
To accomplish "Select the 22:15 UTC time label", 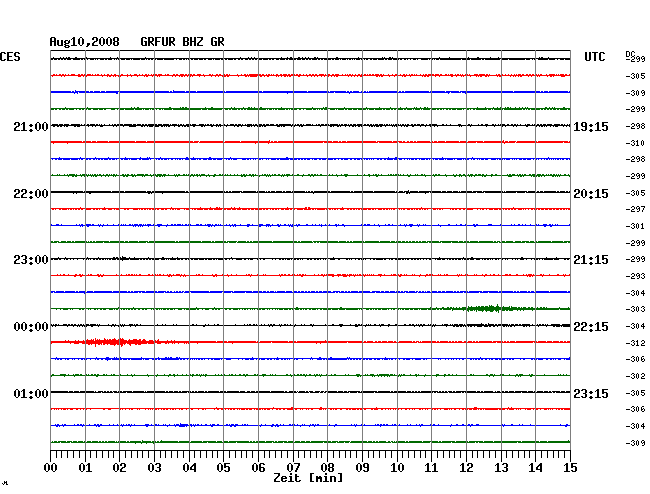I will click(591, 327).
